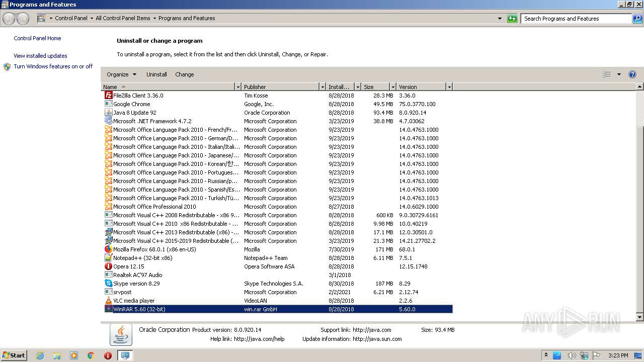Click the refresh button beside address bar
This screenshot has height=362, width=644.
512,19
